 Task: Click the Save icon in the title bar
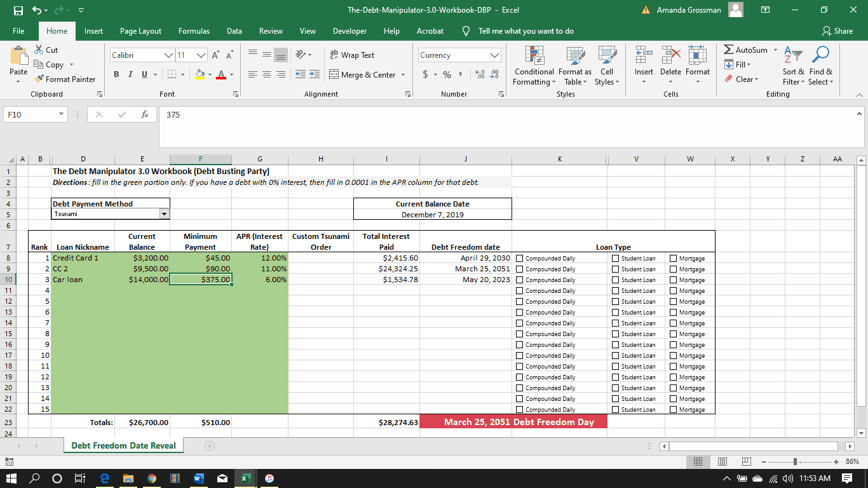tap(19, 10)
